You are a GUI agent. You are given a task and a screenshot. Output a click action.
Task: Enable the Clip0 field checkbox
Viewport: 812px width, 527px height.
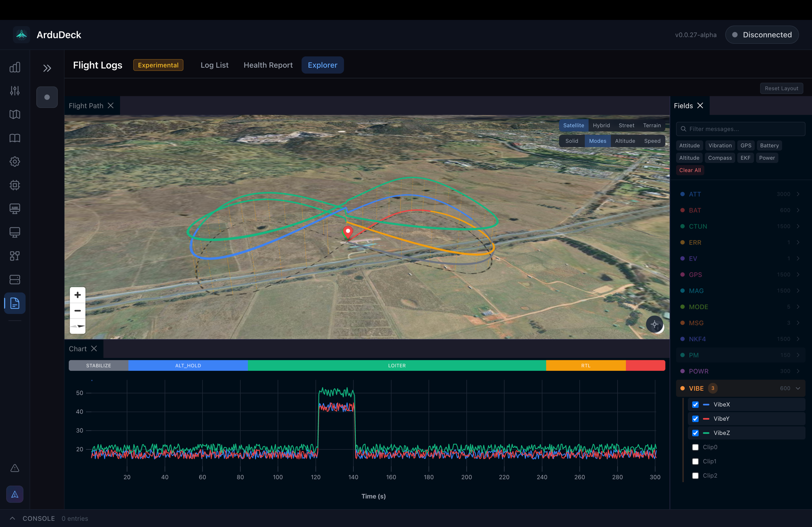(x=695, y=447)
